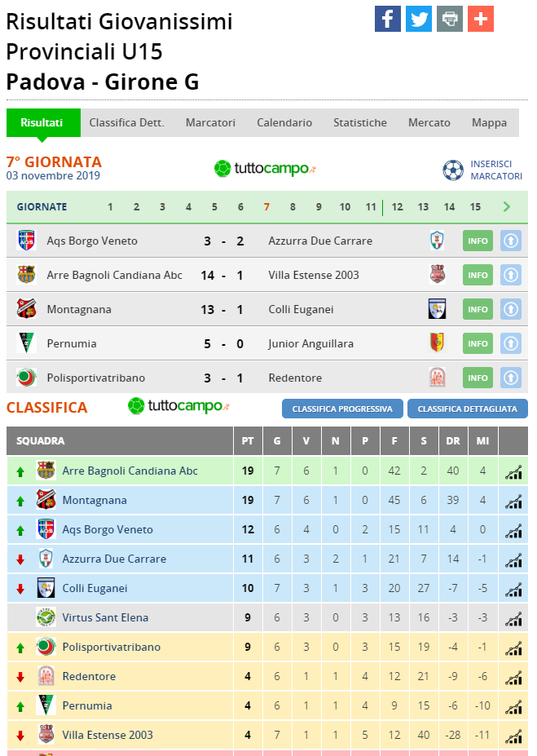
Task: Click upload arrow icon for Pernumia match
Action: pos(511,344)
